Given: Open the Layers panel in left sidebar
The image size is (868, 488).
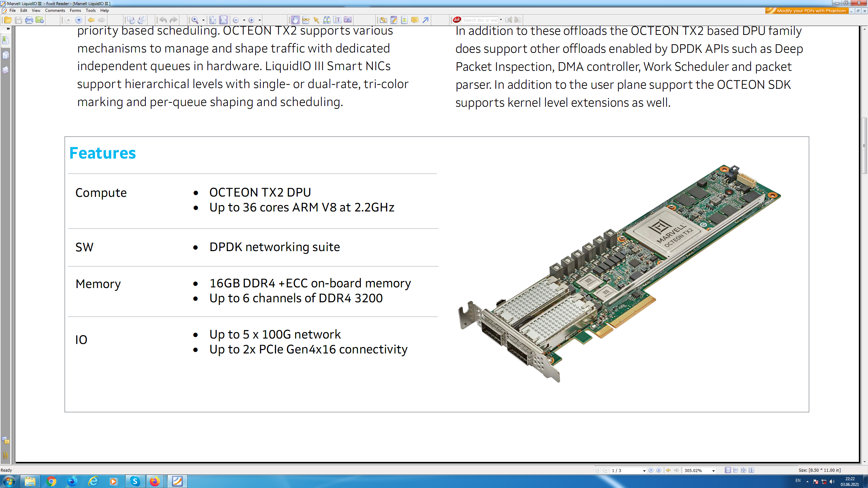Looking at the screenshot, I should click(x=5, y=70).
